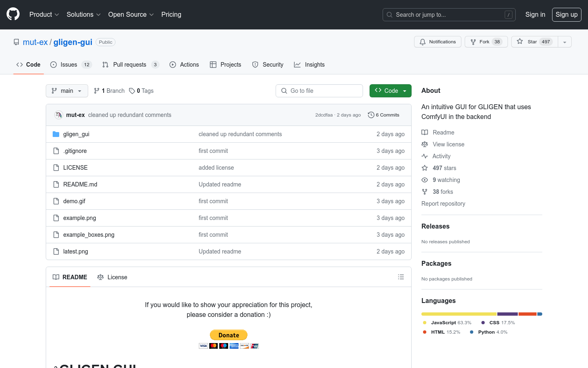Click Sign in
Viewport: 588px width, 368px height.
point(535,14)
